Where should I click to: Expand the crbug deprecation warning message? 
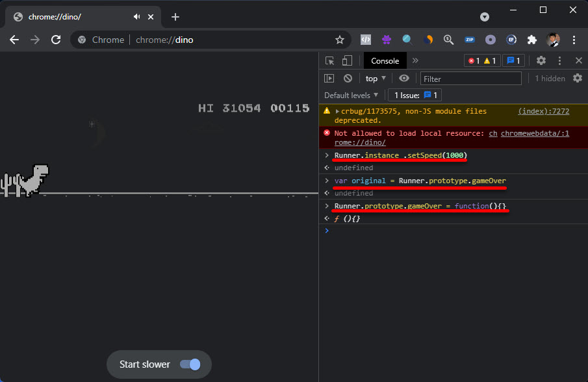337,111
